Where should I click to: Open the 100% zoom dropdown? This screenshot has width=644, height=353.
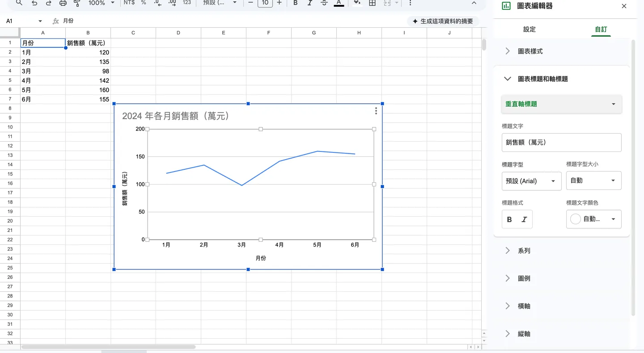[x=102, y=3]
